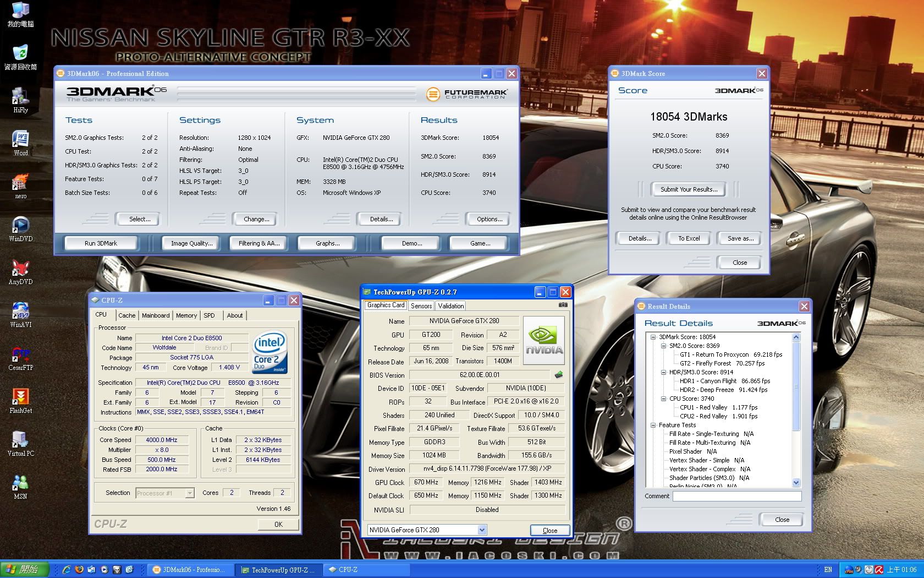Screen dimensions: 924x578
Task: Open the Mainboard tab in CPU-Z
Action: [156, 315]
